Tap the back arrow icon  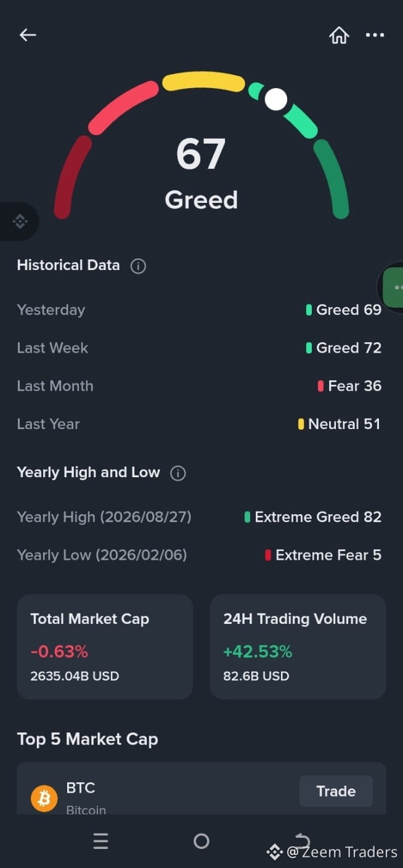pos(28,35)
